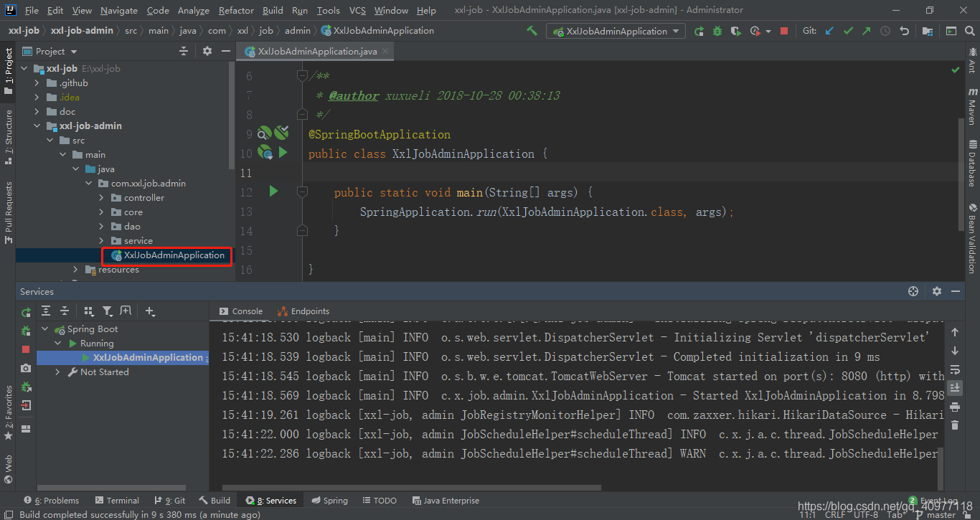Open the Project panel gear settings
Viewport: 980px width, 520px height.
pos(207,51)
